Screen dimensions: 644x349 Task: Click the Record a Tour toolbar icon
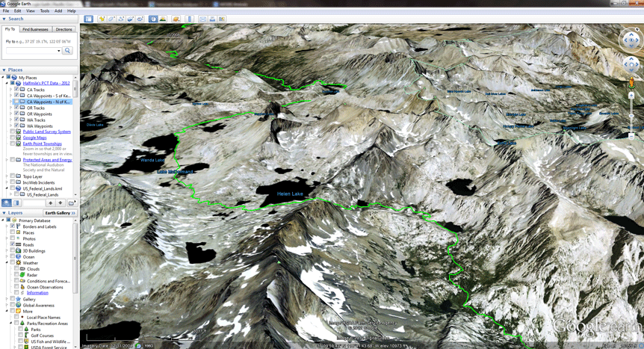point(140,19)
